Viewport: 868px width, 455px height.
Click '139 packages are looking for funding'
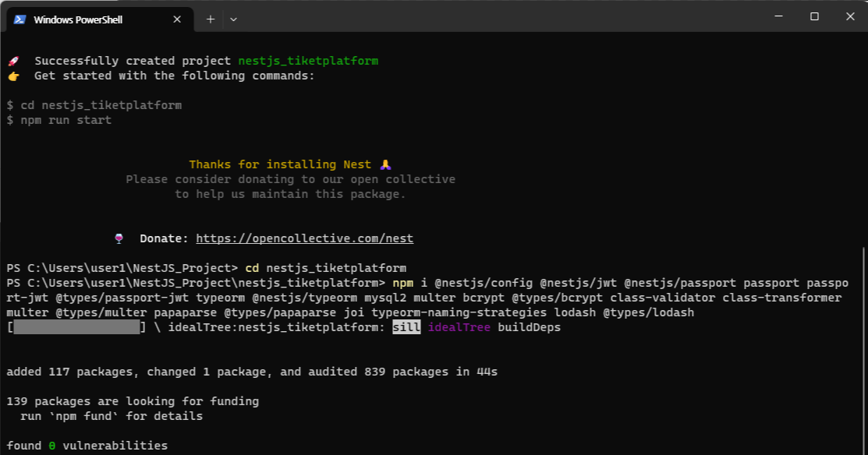133,401
